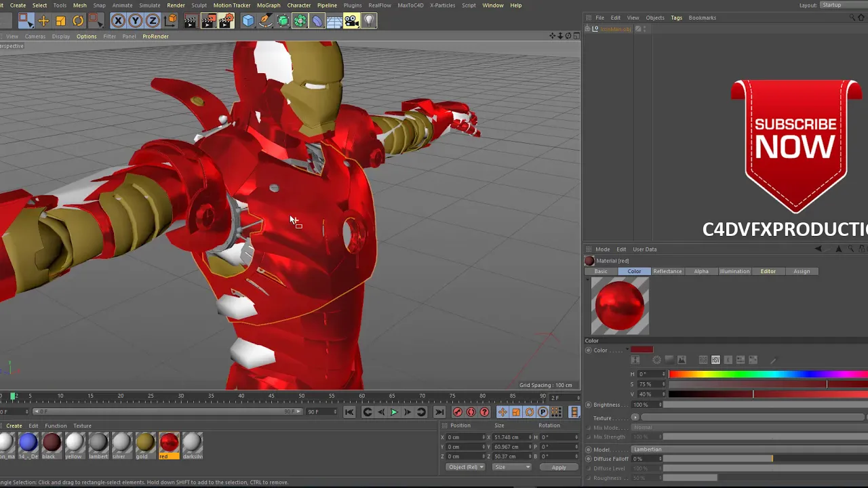
Task: Play animation forward
Action: [x=394, y=412]
